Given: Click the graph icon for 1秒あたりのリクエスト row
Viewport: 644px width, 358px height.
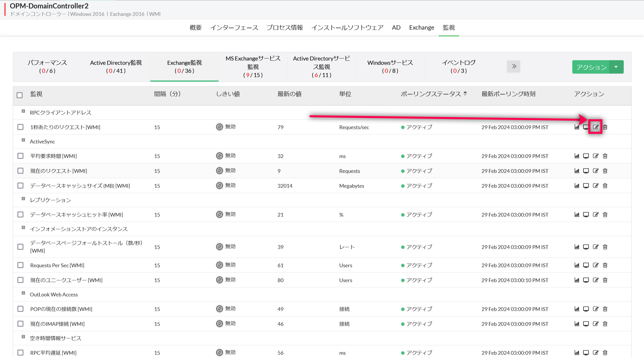Looking at the screenshot, I should pyautogui.click(x=577, y=127).
